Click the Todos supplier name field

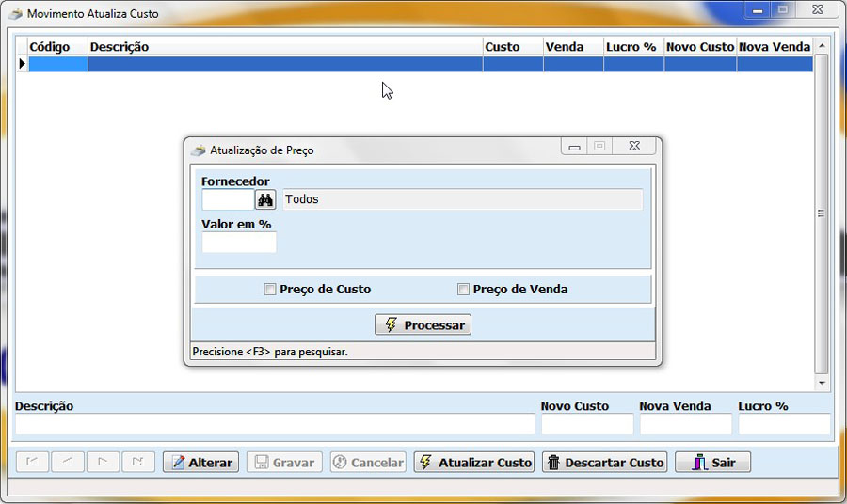tap(463, 199)
